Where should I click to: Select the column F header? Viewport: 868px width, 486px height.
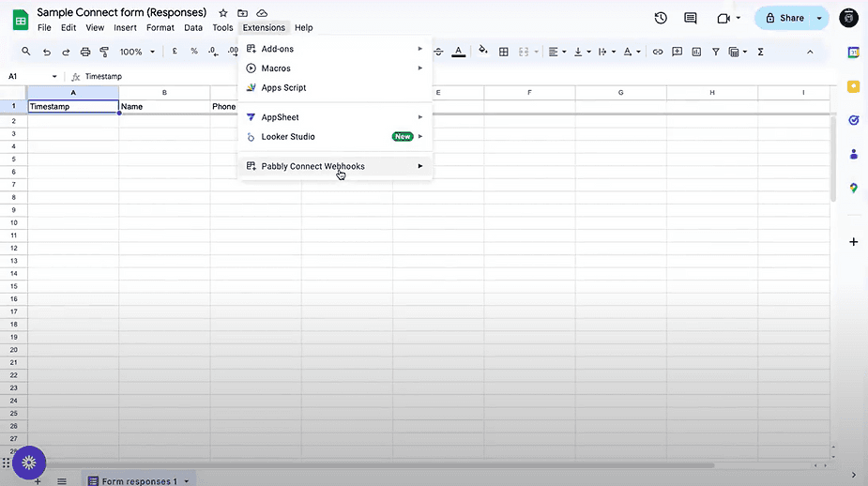[530, 93]
